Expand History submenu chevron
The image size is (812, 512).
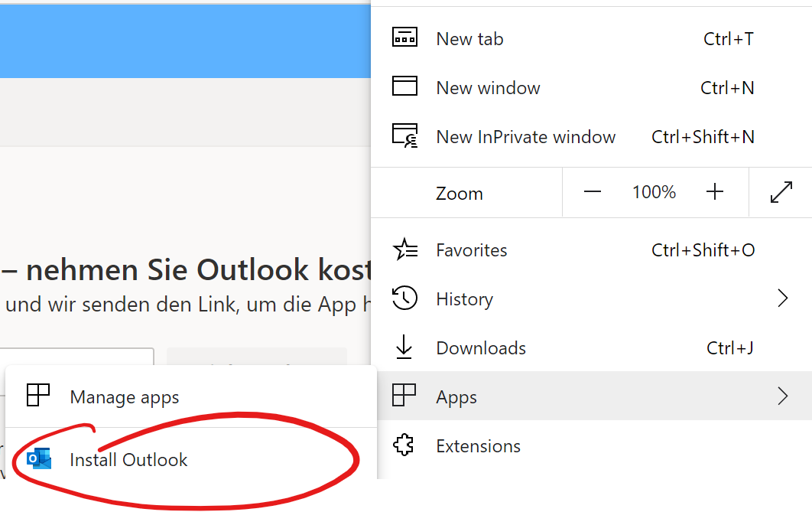(x=782, y=298)
